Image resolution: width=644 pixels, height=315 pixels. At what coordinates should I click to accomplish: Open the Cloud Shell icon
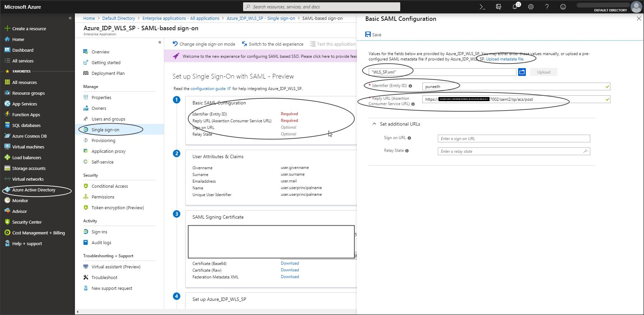[x=482, y=7]
